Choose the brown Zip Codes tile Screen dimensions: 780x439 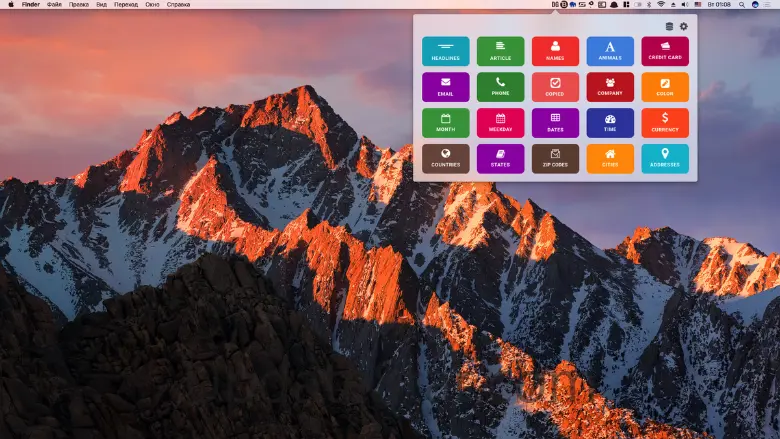tap(555, 159)
